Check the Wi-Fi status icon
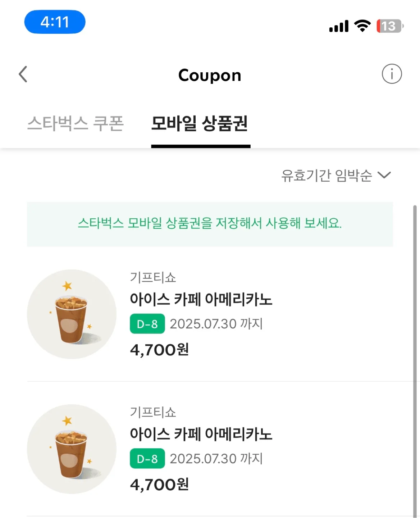 point(362,26)
